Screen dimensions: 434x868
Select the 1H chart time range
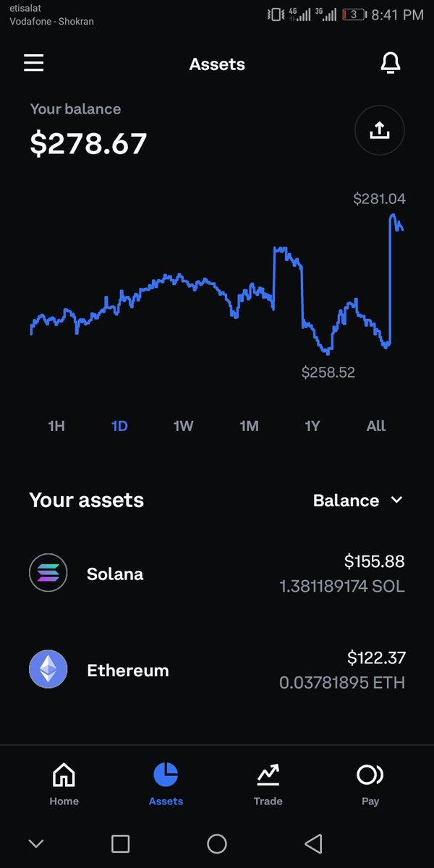(x=56, y=426)
